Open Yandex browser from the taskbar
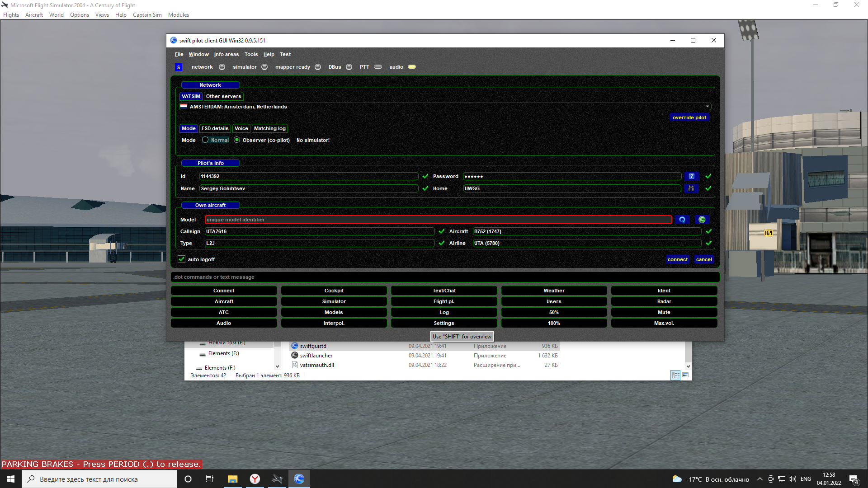Viewport: 868px width, 488px height. pos(255,479)
